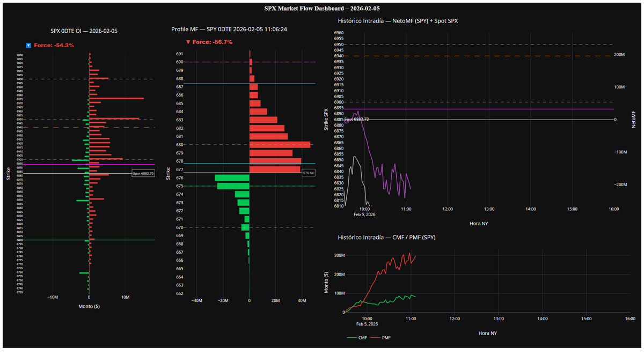Click the '13:00' tick in the CMF / PMF chart
This screenshot has height=362, width=644.
(x=499, y=319)
